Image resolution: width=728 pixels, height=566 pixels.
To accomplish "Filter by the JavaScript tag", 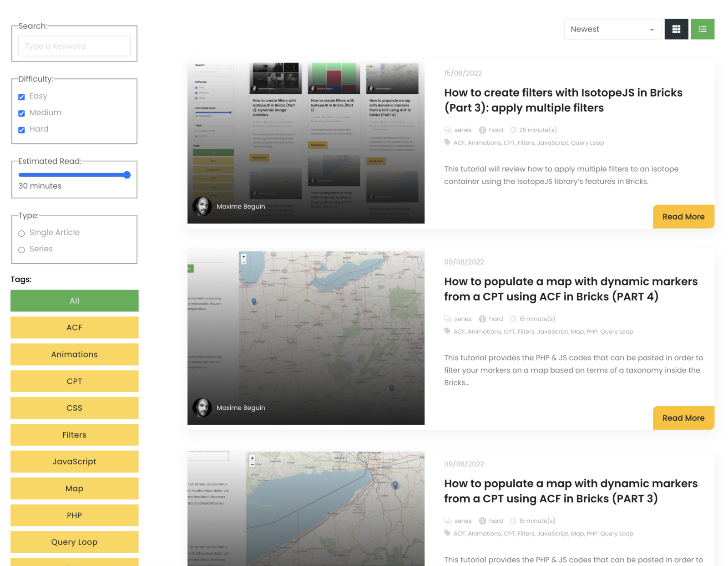I will pyautogui.click(x=74, y=462).
